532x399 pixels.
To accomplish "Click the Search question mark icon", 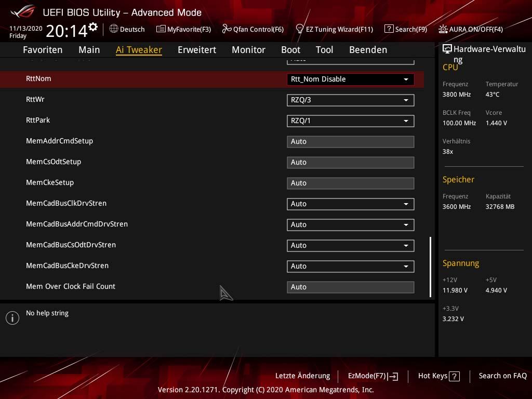I will [x=389, y=29].
